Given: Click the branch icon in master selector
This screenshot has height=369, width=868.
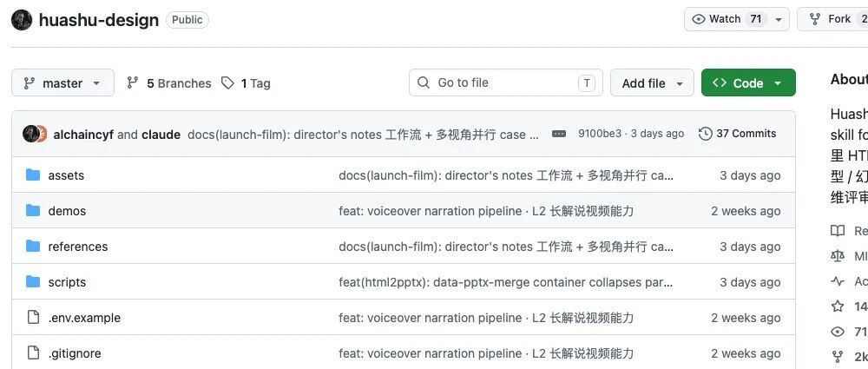Looking at the screenshot, I should [x=29, y=83].
